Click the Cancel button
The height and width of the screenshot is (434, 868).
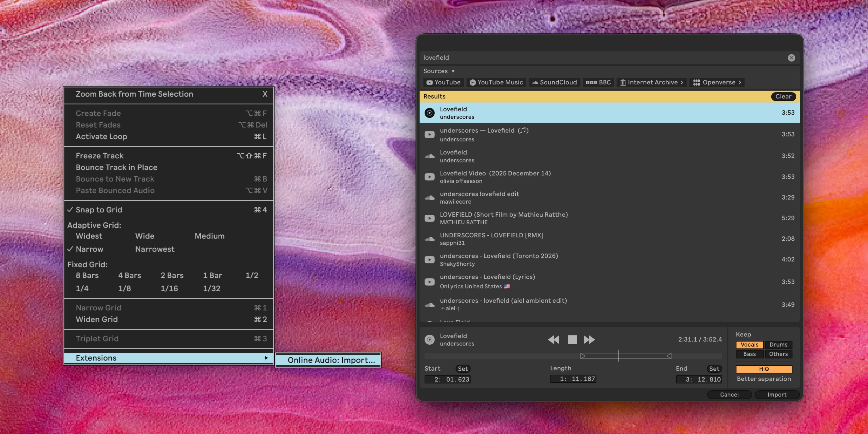point(729,395)
